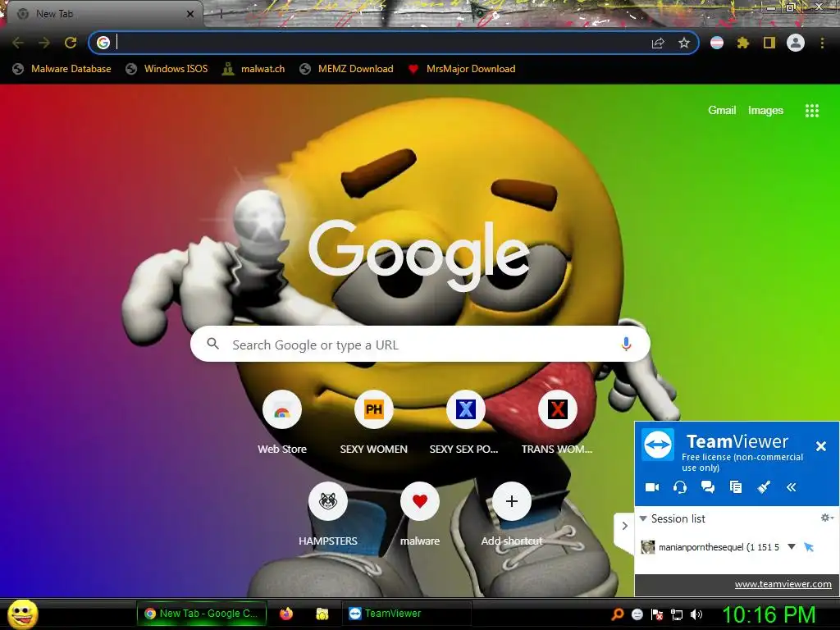Open the network tray icon

coord(677,614)
